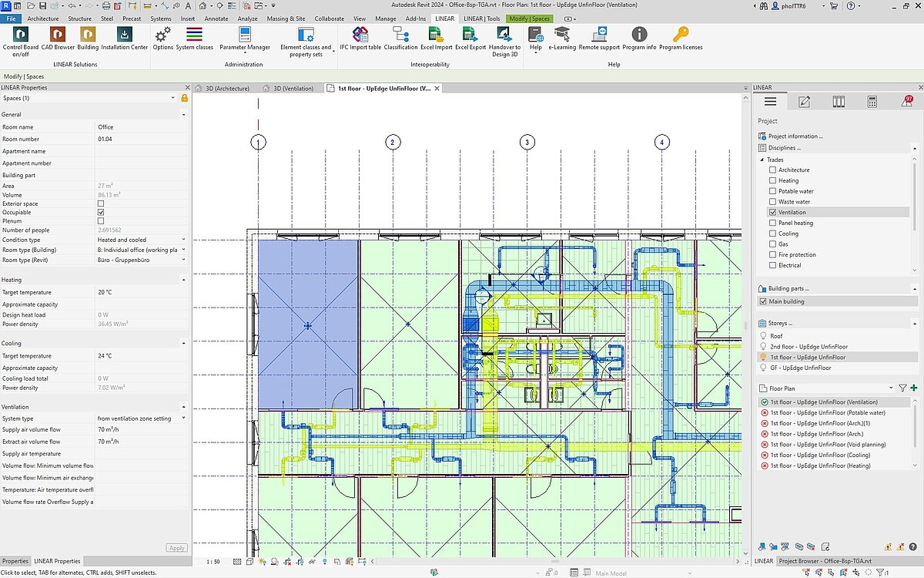The width and height of the screenshot is (924, 578).
Task: Open the IFC Import table
Action: tap(360, 39)
